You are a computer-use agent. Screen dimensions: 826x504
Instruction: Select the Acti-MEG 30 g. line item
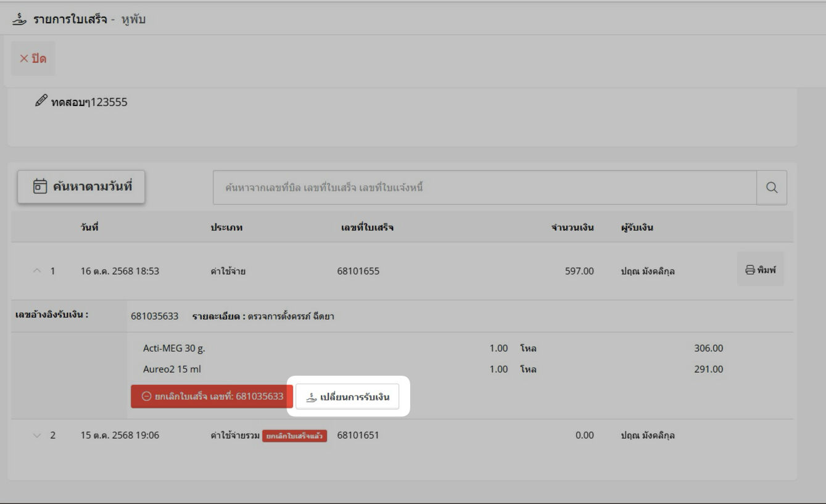[174, 348]
